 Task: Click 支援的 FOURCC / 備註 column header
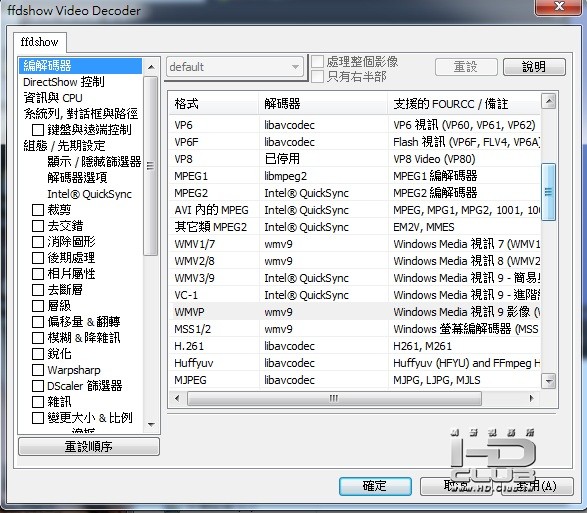pos(464,104)
